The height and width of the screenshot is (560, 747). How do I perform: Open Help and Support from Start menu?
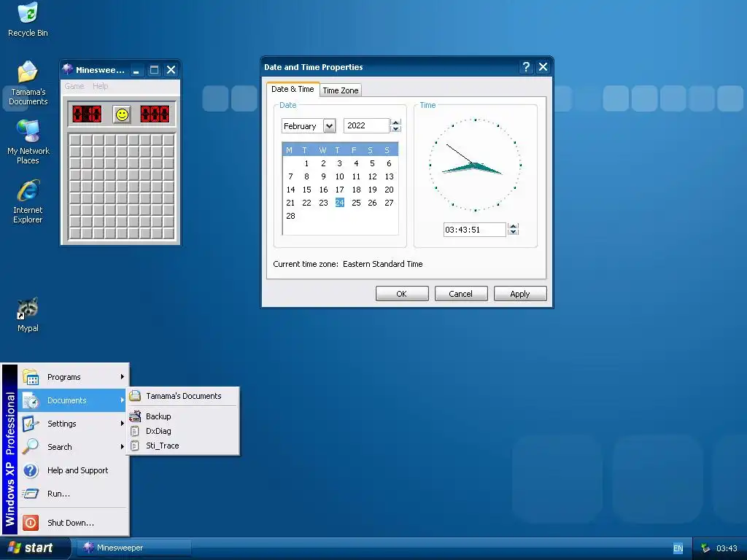click(x=74, y=470)
